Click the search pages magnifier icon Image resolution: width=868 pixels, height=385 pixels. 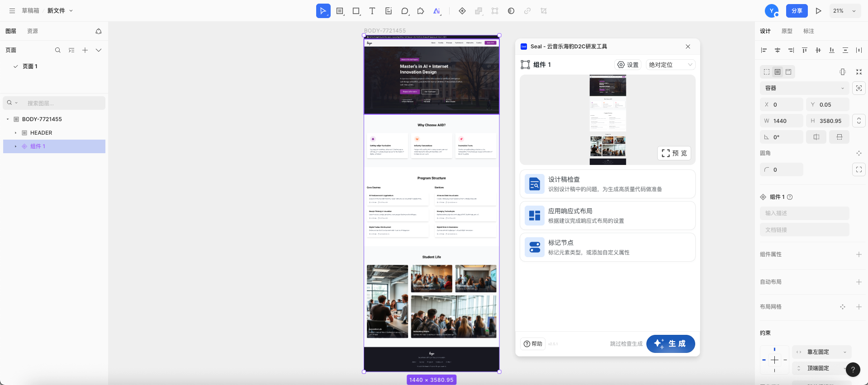click(x=57, y=50)
